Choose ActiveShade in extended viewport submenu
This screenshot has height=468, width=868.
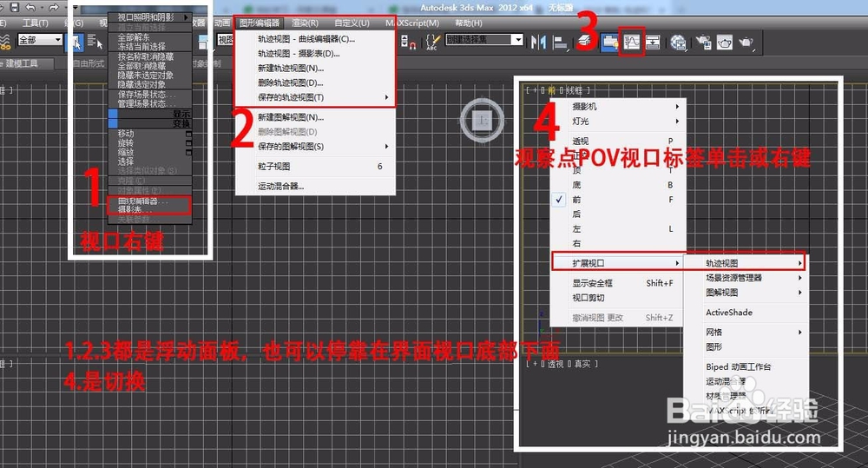click(746, 313)
